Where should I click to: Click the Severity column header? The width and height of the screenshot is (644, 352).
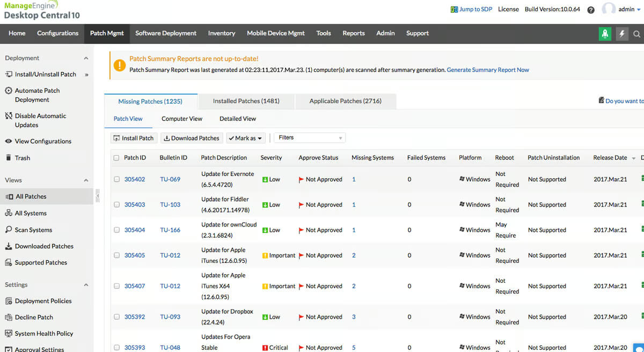[271, 158]
